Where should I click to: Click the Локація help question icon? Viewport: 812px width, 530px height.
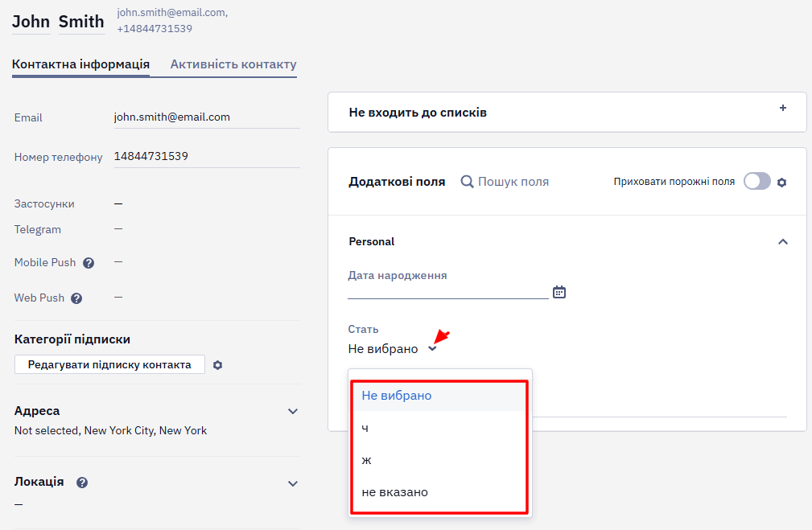(82, 483)
